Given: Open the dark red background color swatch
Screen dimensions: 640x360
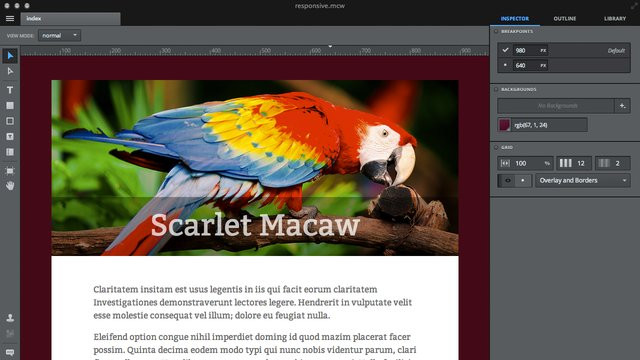Looking at the screenshot, I should pos(504,125).
